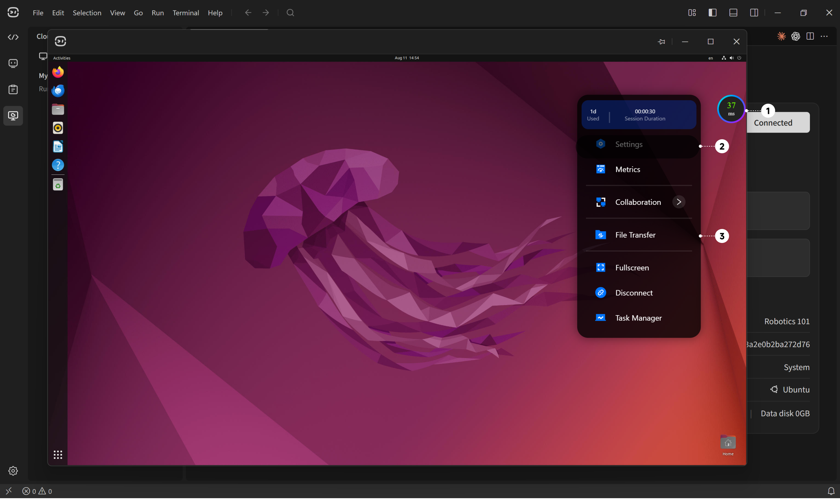This screenshot has height=504, width=840.
Task: Open the Task Manager entry
Action: click(638, 318)
